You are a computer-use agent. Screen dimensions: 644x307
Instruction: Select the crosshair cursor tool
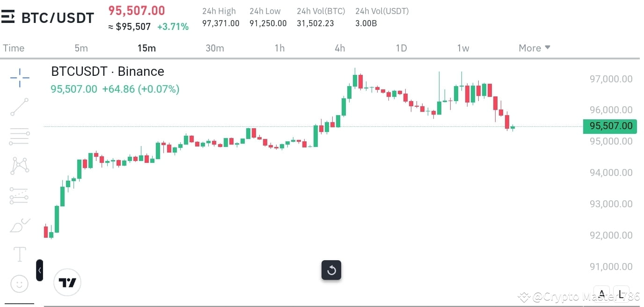[x=19, y=78]
